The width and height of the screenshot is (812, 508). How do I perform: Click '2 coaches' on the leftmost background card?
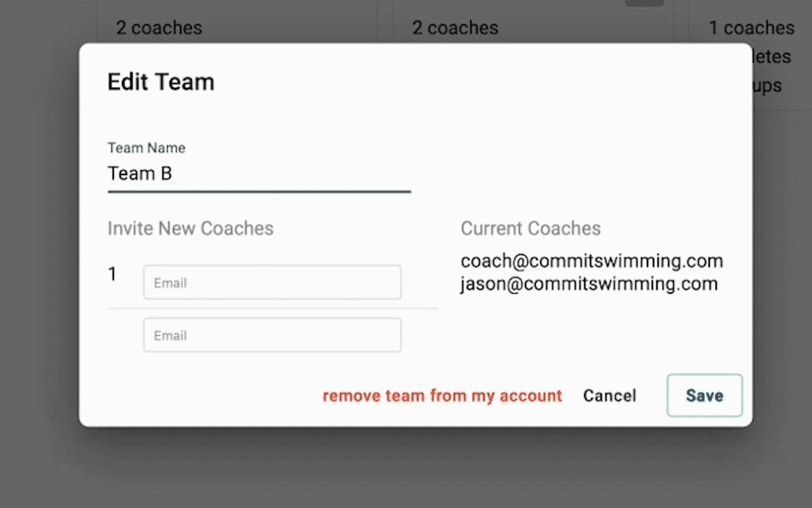coord(159,28)
